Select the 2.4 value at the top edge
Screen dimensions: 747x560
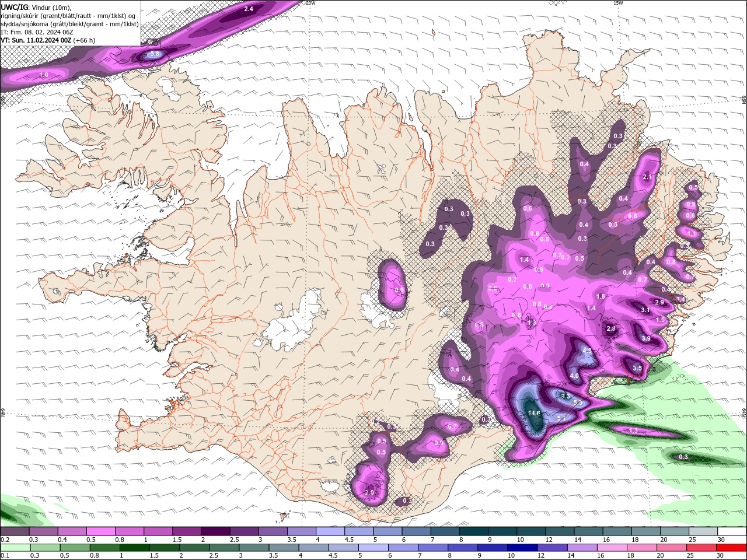pyautogui.click(x=249, y=9)
